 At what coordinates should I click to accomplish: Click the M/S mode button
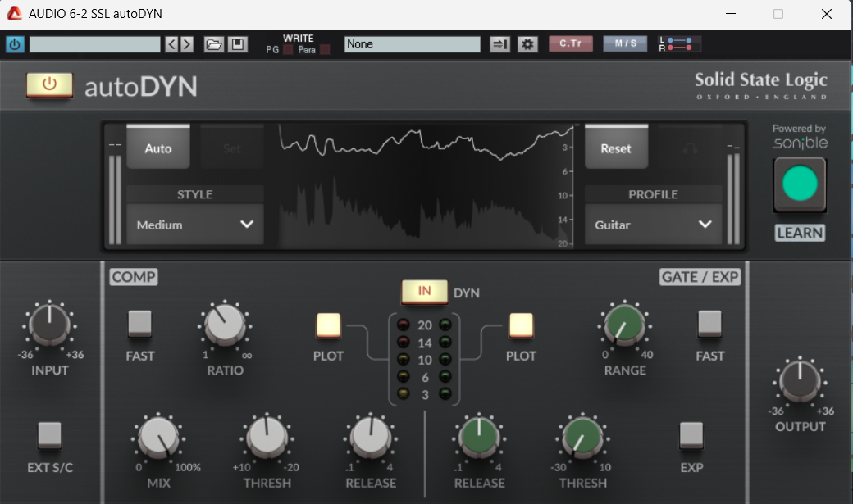[x=625, y=44]
